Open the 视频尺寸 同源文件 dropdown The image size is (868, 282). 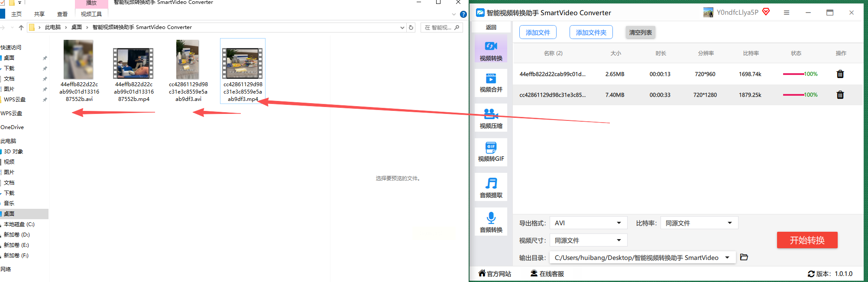(x=588, y=240)
